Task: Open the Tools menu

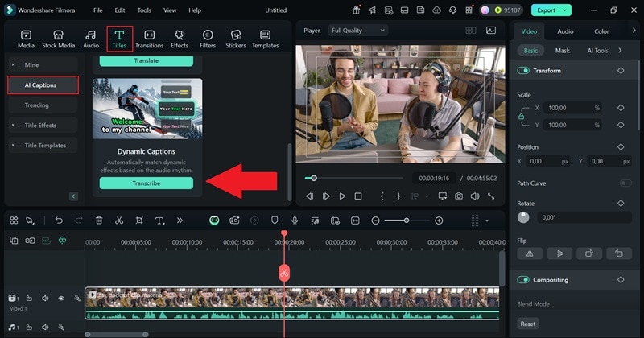Action: point(144,10)
